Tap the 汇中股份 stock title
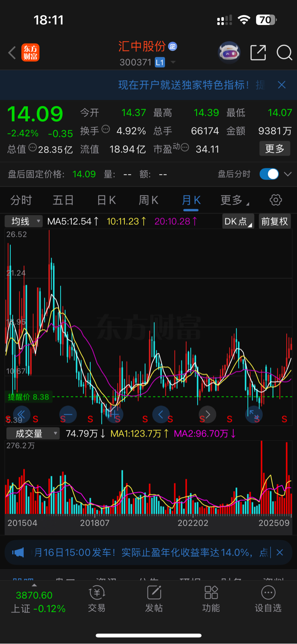This screenshot has height=644, width=297. [142, 46]
